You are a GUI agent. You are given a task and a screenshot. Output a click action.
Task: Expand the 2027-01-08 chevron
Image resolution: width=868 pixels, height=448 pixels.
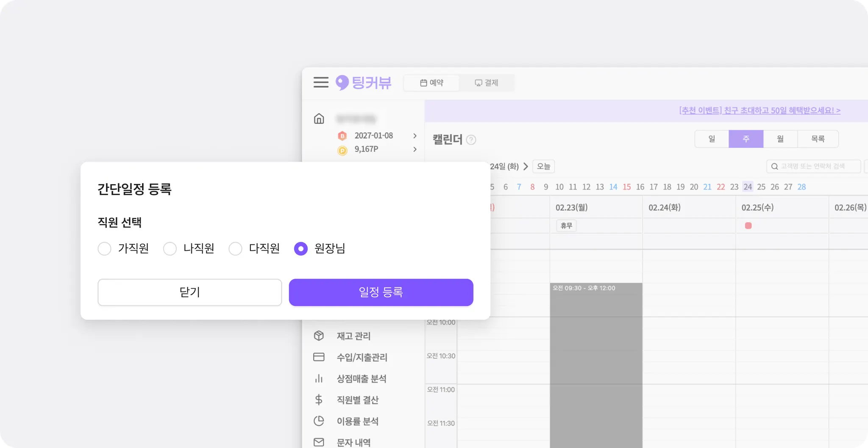click(415, 136)
